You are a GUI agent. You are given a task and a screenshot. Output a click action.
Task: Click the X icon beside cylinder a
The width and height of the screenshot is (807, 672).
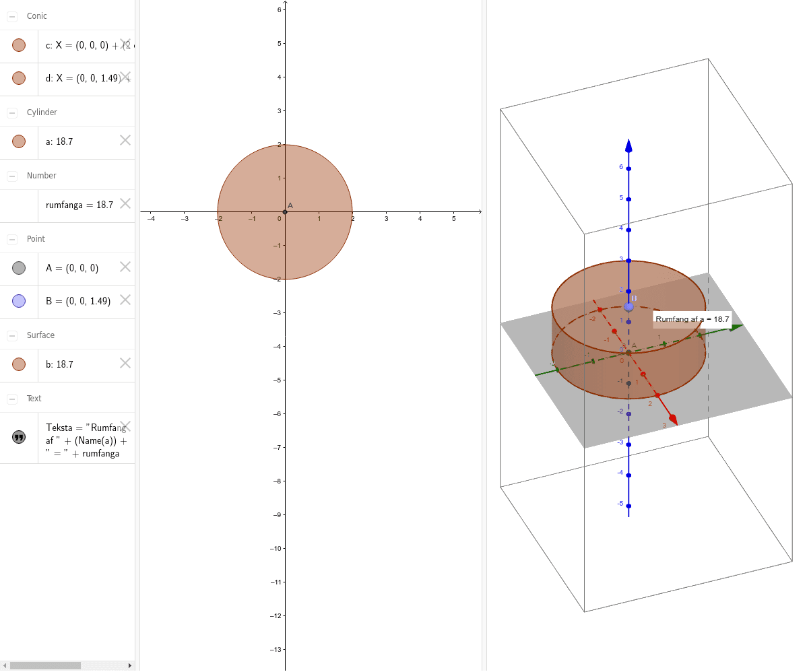[124, 140]
